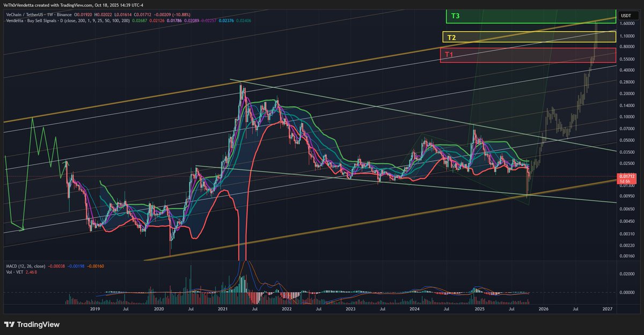
Task: Click the 0.80000 price axis label
Action: 626,47
